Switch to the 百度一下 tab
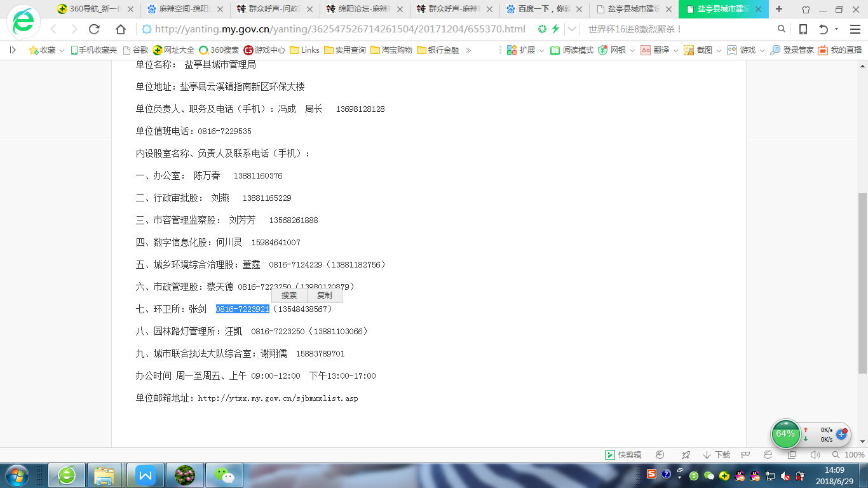Image resolution: width=868 pixels, height=488 pixels. tap(543, 10)
